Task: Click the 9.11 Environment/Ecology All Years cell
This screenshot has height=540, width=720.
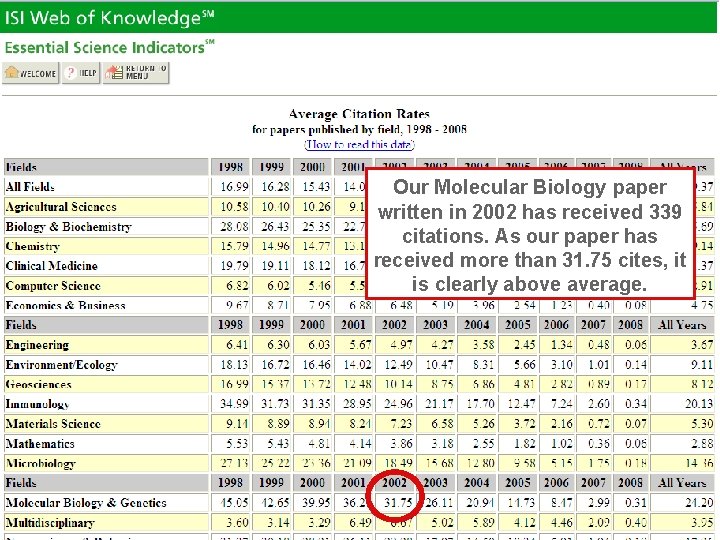Action: pos(682,365)
